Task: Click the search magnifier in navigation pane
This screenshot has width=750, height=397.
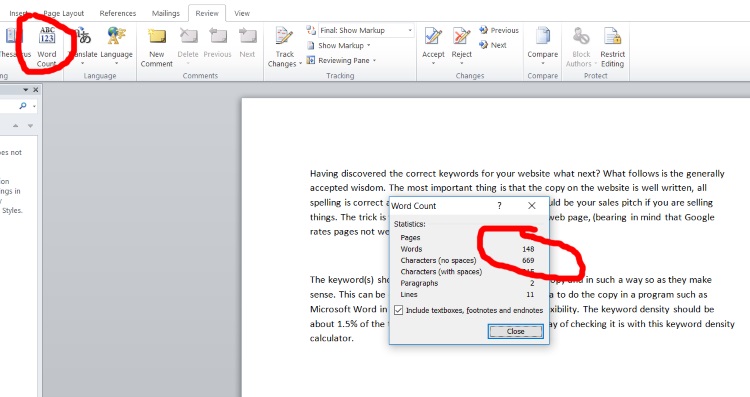Action: coord(22,106)
